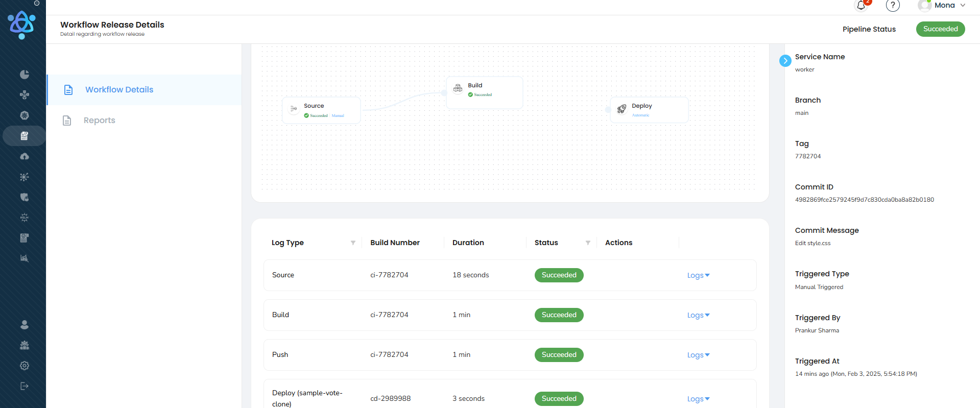Open the help question mark icon

(x=893, y=5)
